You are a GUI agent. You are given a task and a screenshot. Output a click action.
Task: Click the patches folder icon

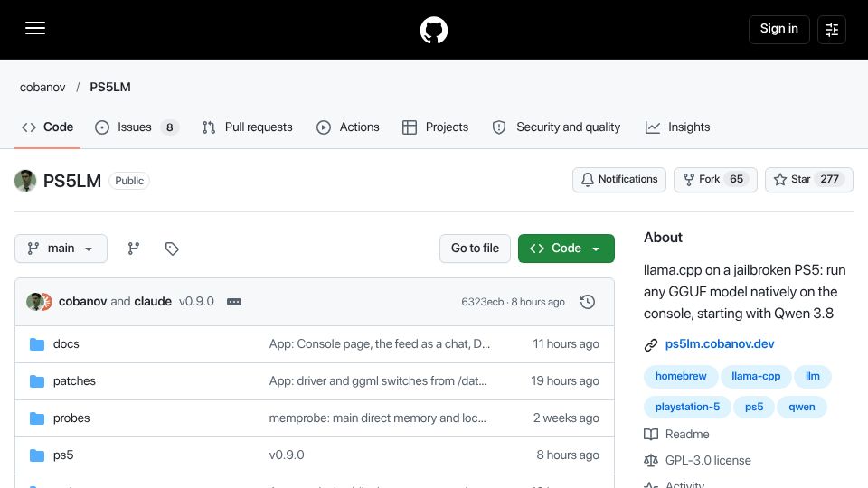coord(37,381)
